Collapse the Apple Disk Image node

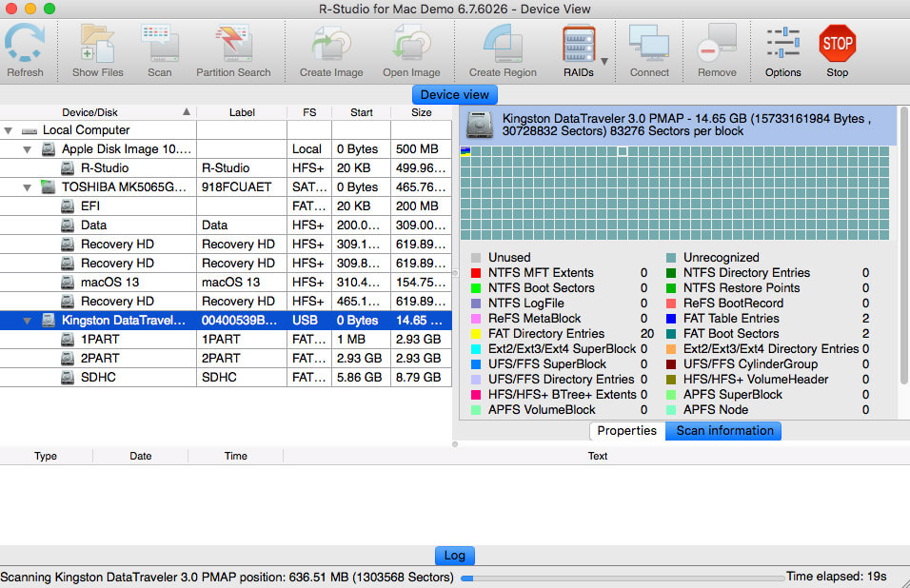click(x=27, y=149)
